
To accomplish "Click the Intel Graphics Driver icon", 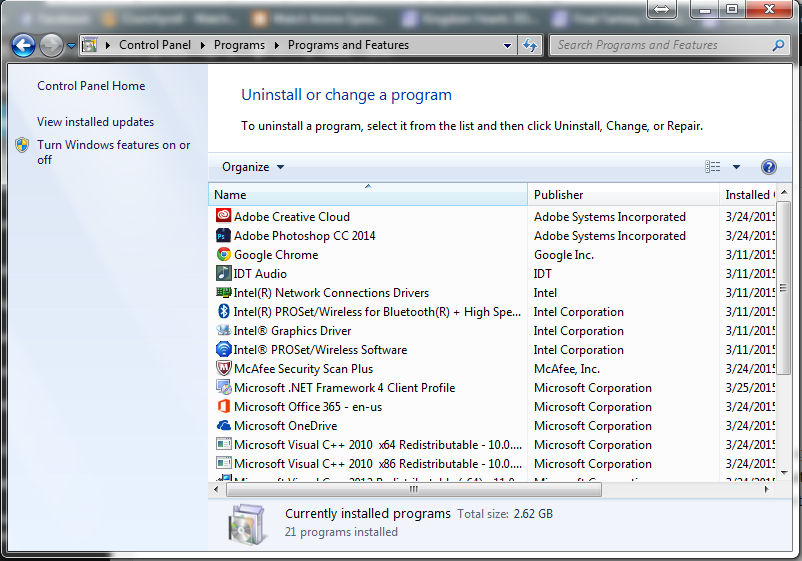I will point(224,330).
